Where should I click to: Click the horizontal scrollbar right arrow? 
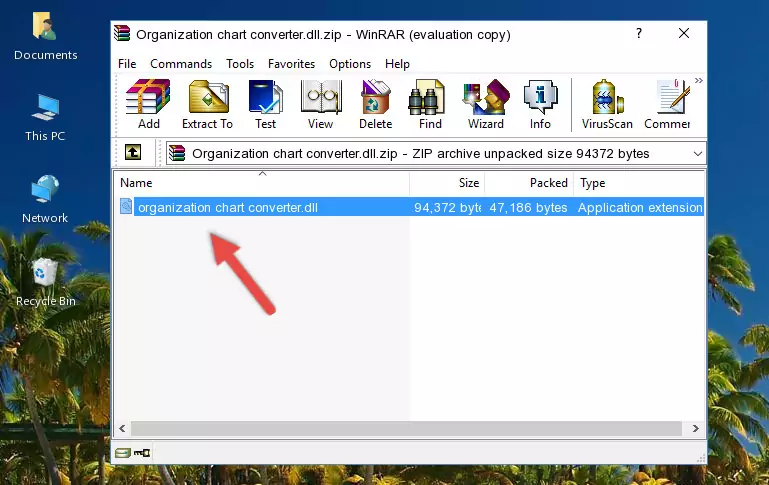[695, 429]
